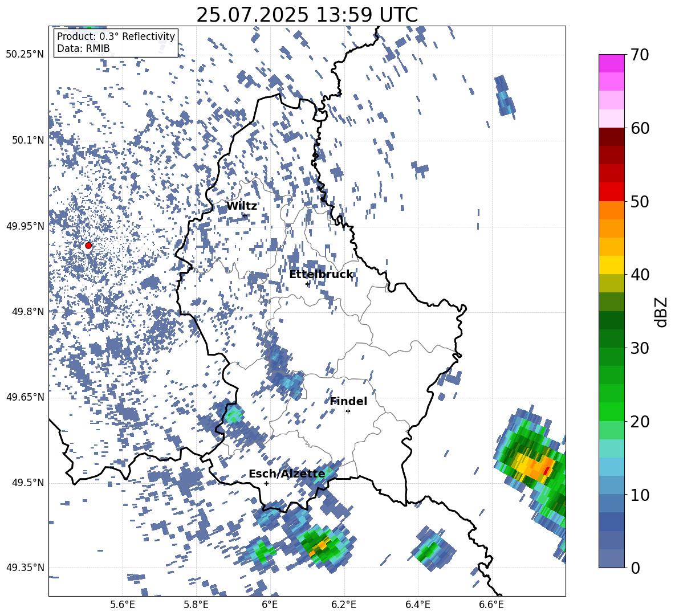Click the 0 tick label on colorbar
The height and width of the screenshot is (616, 675).
pyautogui.click(x=635, y=568)
